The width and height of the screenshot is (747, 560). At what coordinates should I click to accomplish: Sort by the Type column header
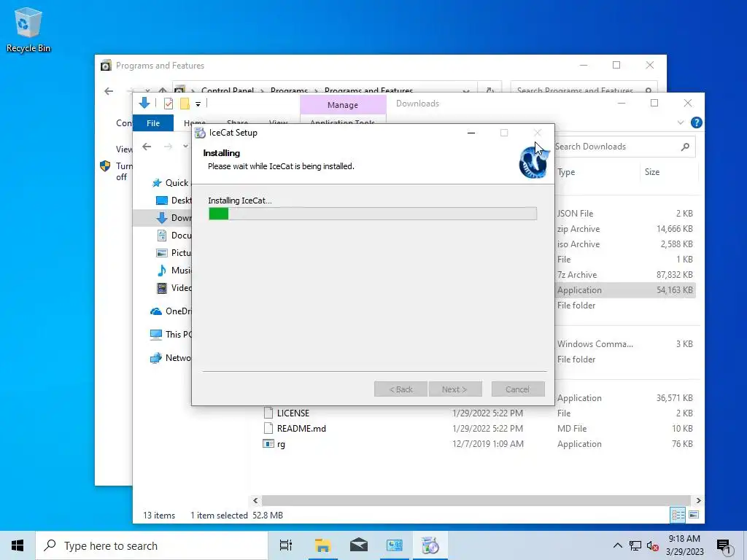[x=566, y=172]
